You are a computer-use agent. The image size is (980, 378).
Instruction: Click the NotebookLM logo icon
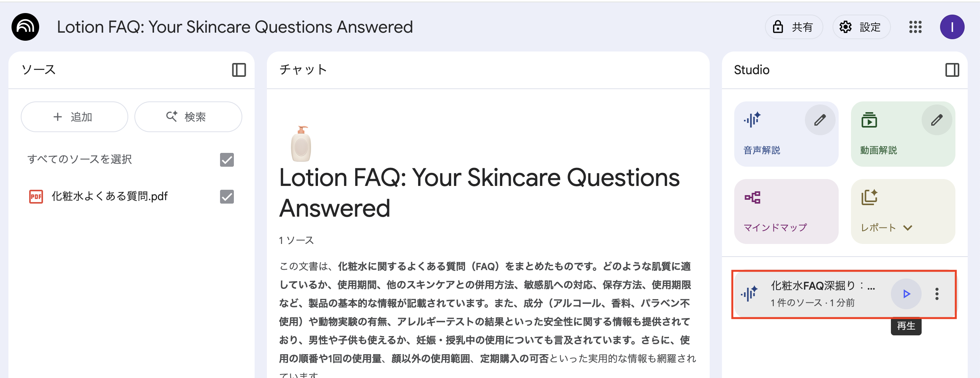25,27
